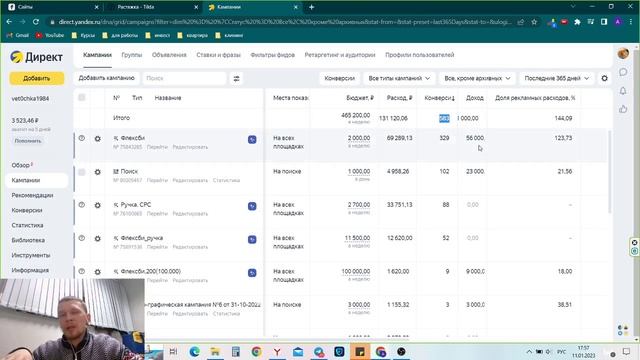Select all campaigns header checkbox
Screen dimensions: 640x360
(x=82, y=97)
